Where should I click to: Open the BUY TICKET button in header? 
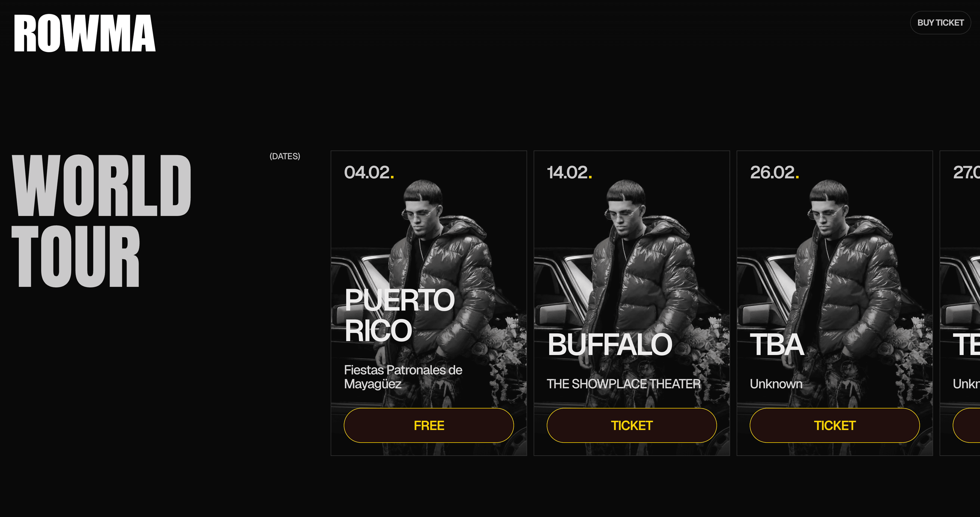tap(940, 23)
